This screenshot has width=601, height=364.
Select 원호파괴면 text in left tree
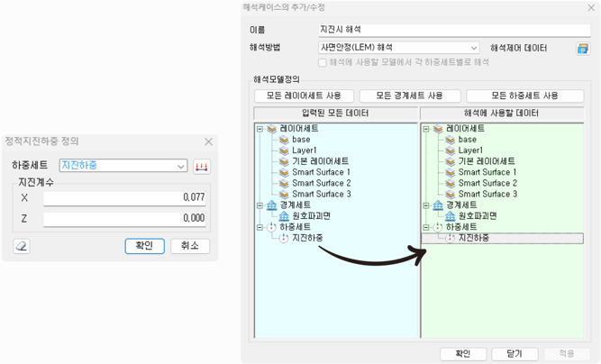(311, 216)
